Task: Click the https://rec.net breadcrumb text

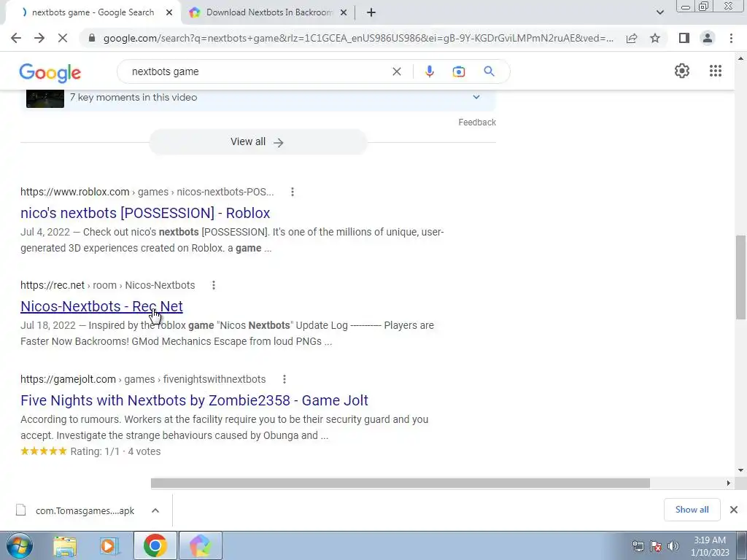Action: coord(53,285)
